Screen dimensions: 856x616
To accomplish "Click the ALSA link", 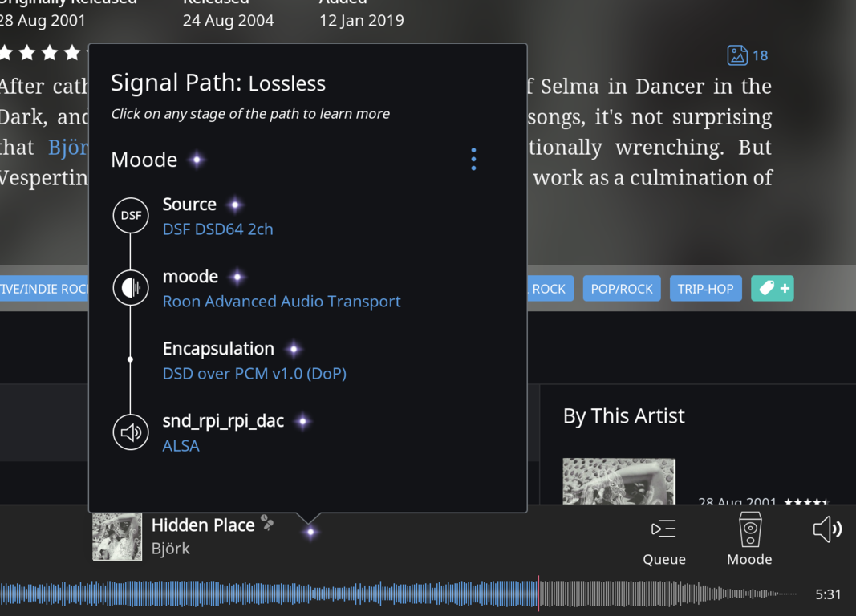I will pyautogui.click(x=181, y=446).
